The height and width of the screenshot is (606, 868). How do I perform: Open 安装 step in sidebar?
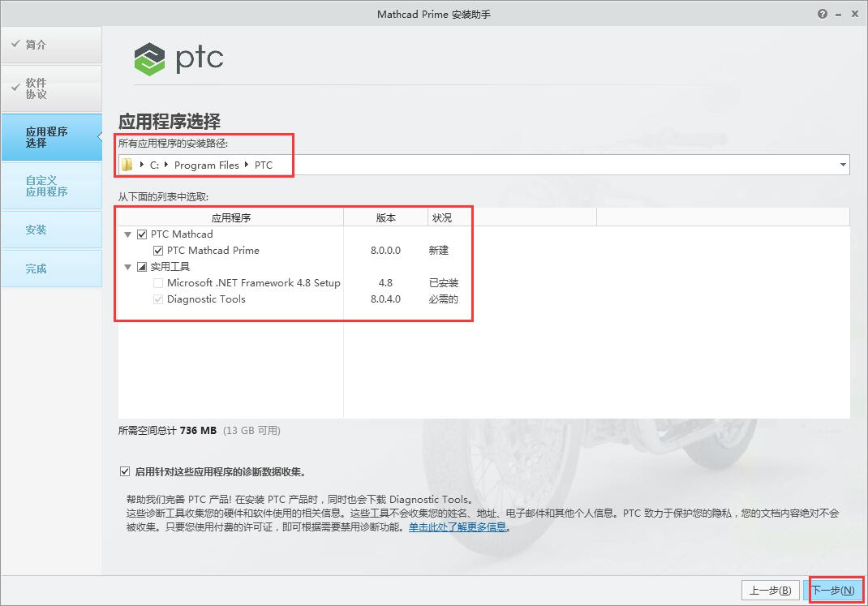pyautogui.click(x=51, y=230)
